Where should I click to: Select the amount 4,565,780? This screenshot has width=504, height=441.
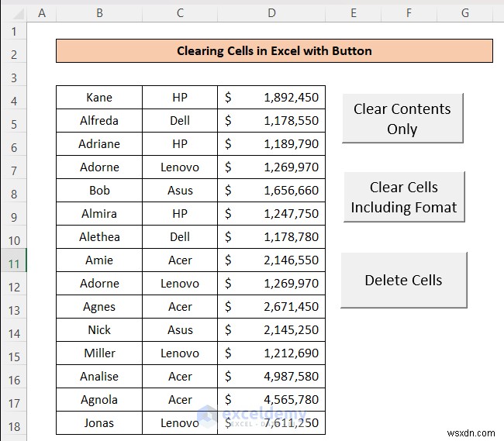271,400
